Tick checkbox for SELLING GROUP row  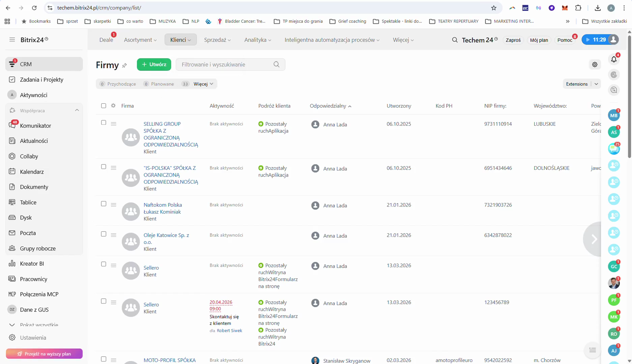point(104,122)
